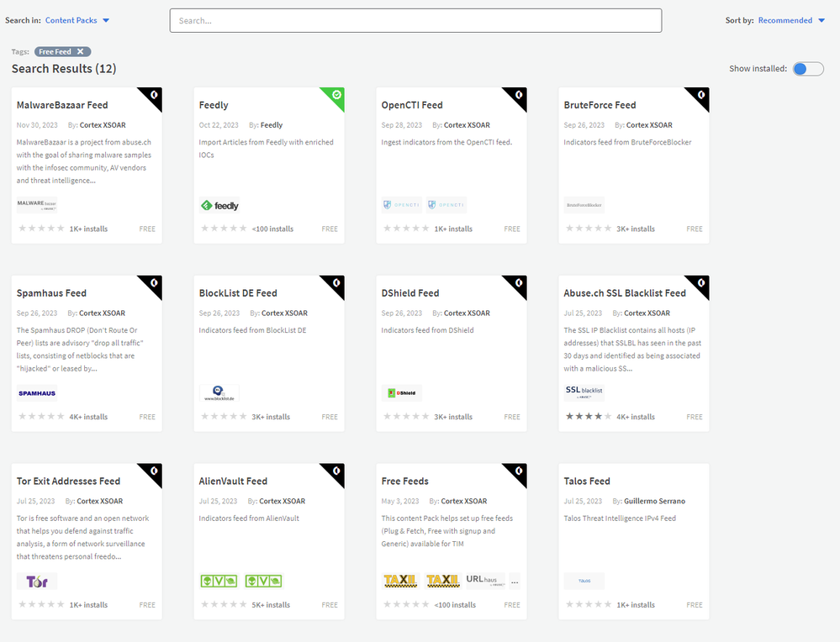Click the Talos logo thumbnail
Viewport: 840px width, 642px height.
[584, 581]
